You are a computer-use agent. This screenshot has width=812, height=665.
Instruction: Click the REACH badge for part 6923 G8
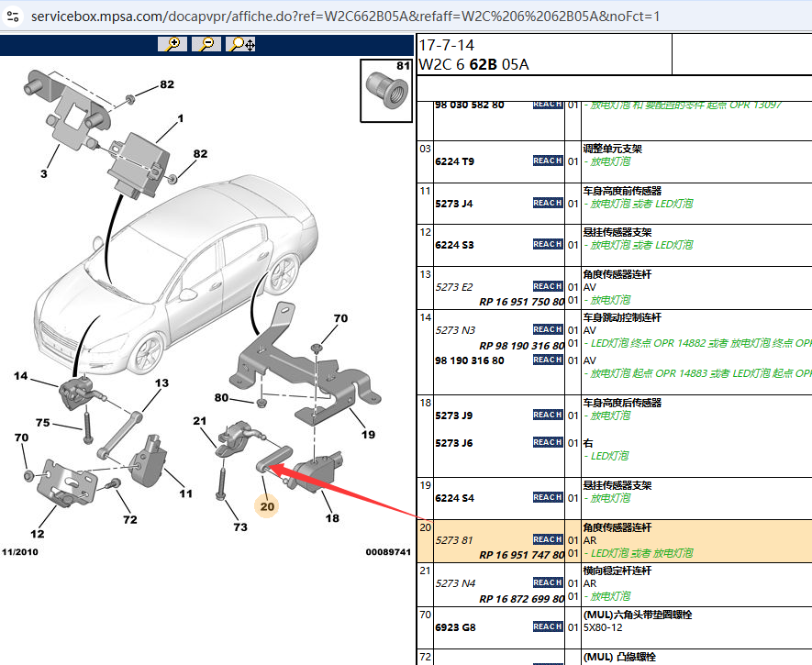pyautogui.click(x=548, y=626)
